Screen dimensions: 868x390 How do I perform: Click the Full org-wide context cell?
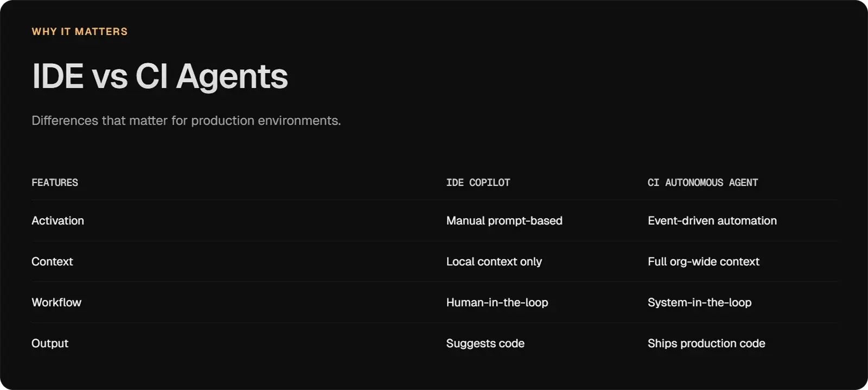pos(703,261)
